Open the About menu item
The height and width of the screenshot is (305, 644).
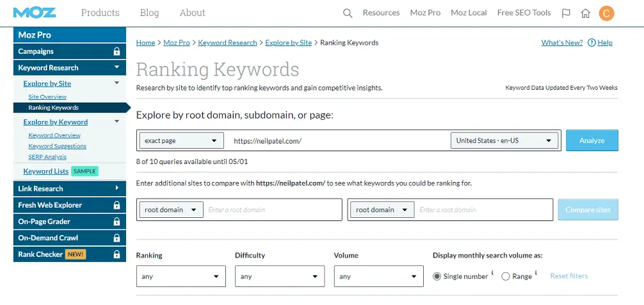tap(192, 13)
